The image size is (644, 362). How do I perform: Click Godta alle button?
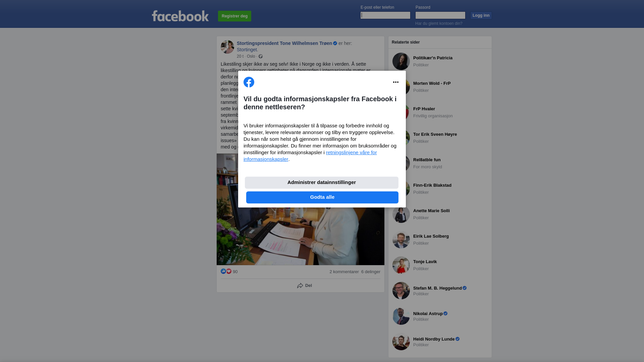322,197
